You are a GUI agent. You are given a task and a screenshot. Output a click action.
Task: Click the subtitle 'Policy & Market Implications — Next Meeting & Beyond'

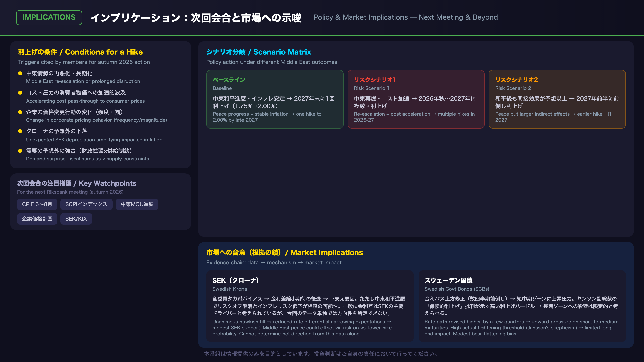tap(406, 17)
